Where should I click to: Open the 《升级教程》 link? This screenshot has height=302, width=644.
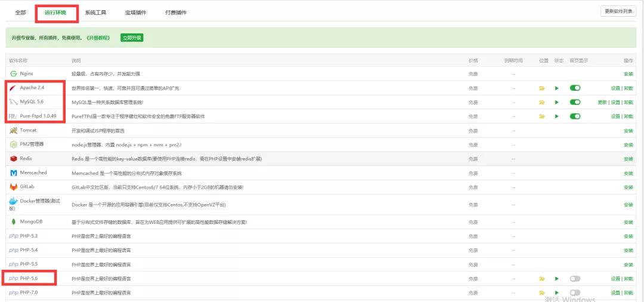tap(98, 38)
